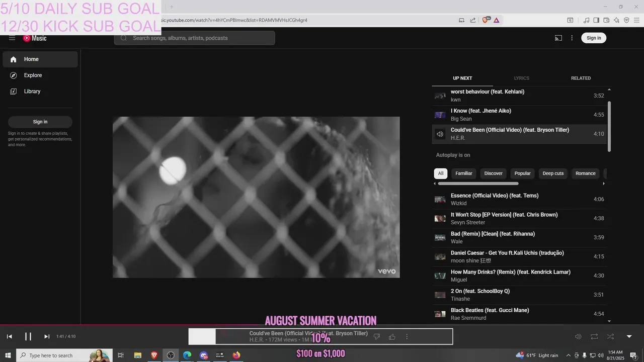Viewport: 644px width, 362px height.
Task: Select the Romance filter chip
Action: (585, 173)
